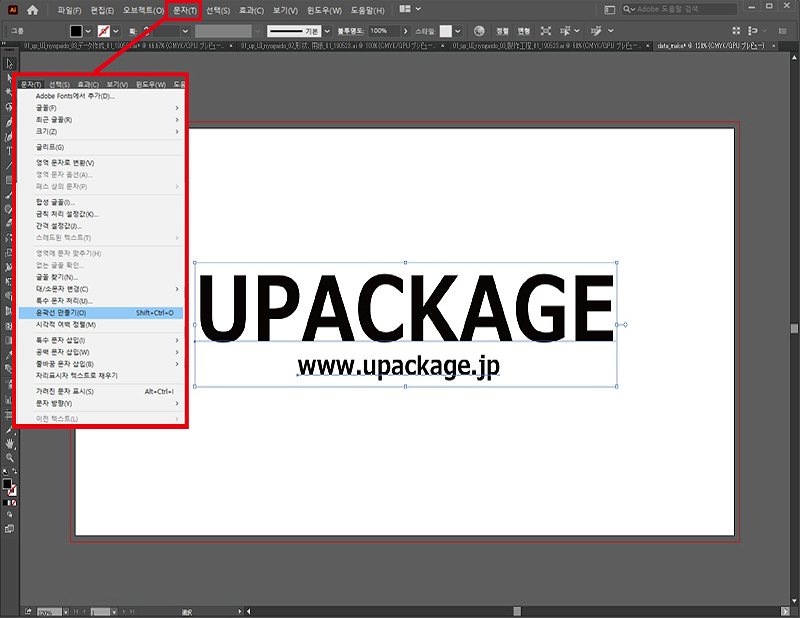Click the magic wand icon beside Select Similar
Screen dimensions: 800x618
(x=596, y=31)
